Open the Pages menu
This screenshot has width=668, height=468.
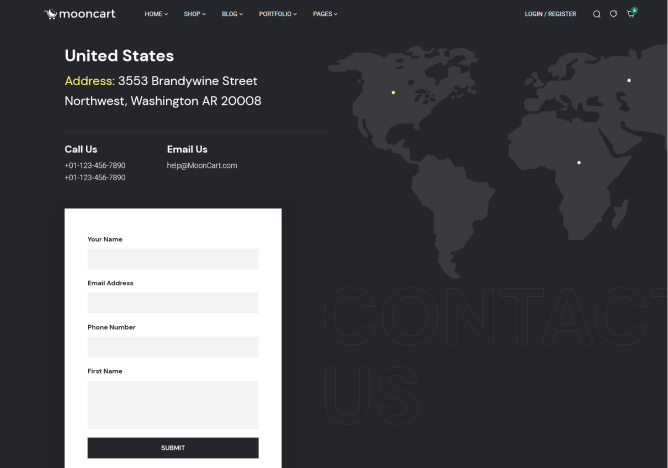[x=325, y=14]
